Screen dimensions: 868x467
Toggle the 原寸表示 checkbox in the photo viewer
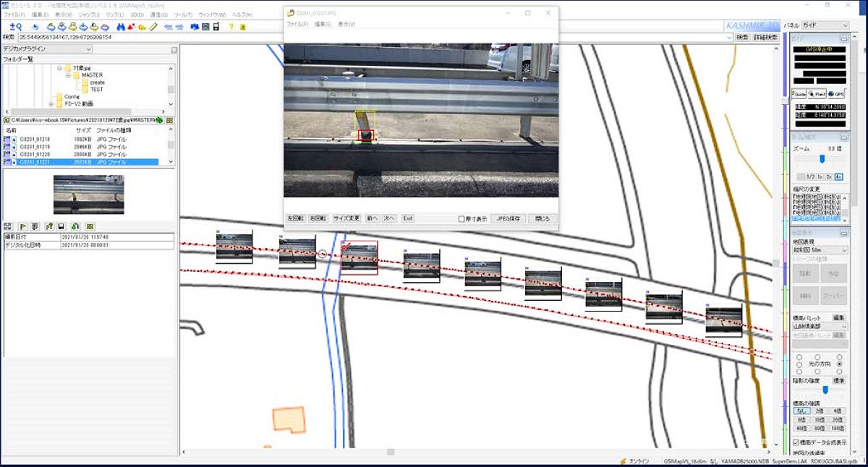point(461,218)
